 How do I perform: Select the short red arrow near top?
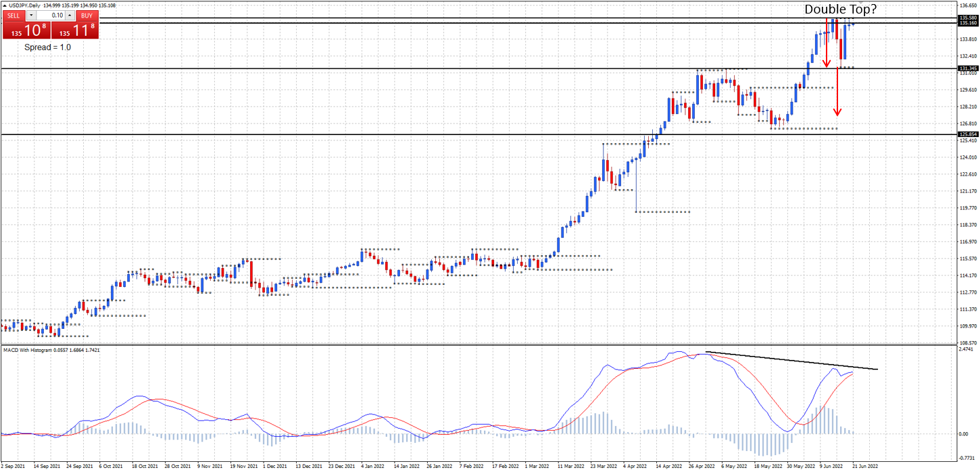click(x=826, y=43)
